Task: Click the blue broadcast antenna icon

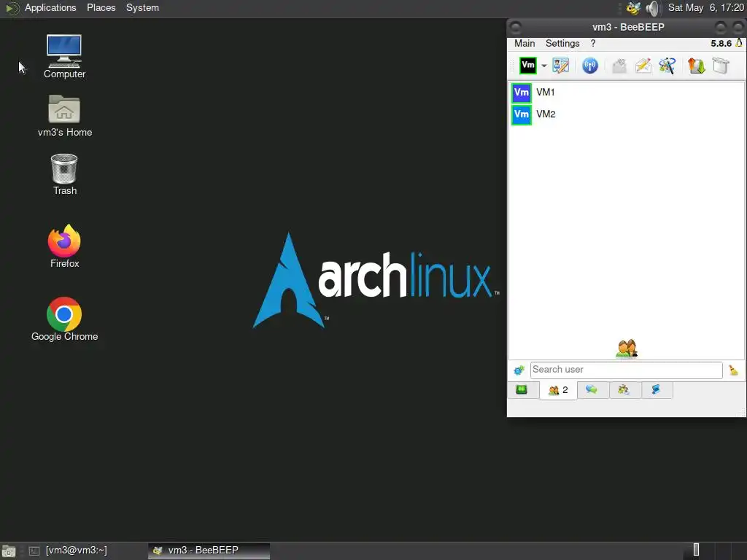Action: click(589, 65)
